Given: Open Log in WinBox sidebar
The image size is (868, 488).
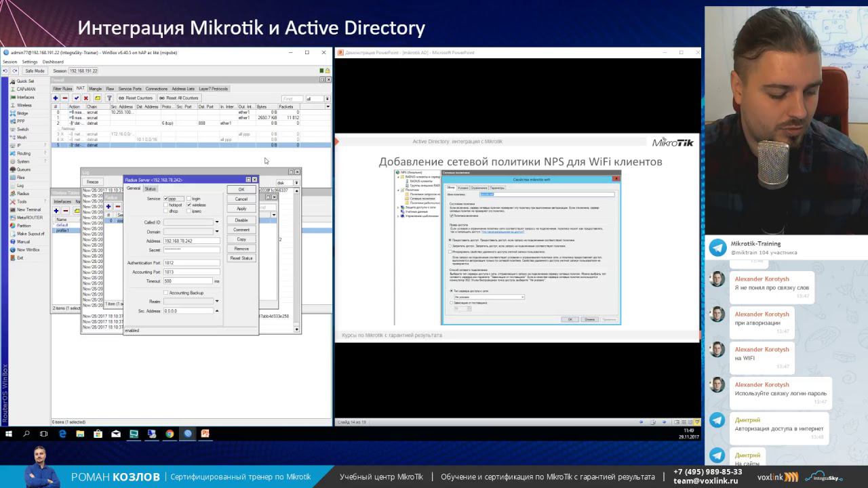Looking at the screenshot, I should point(20,186).
